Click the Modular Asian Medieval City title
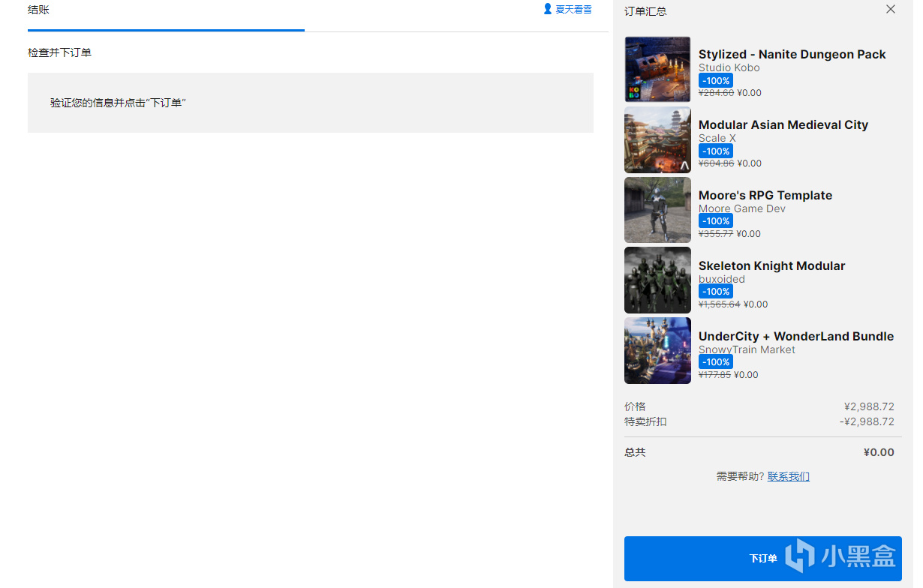 point(783,124)
